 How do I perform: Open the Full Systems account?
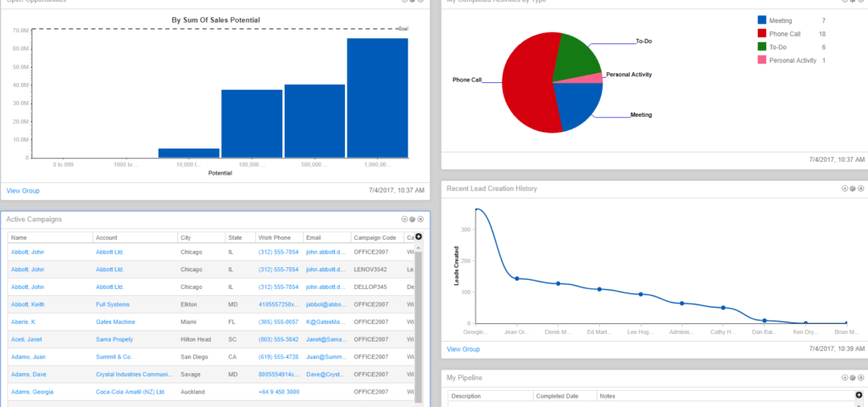click(113, 304)
